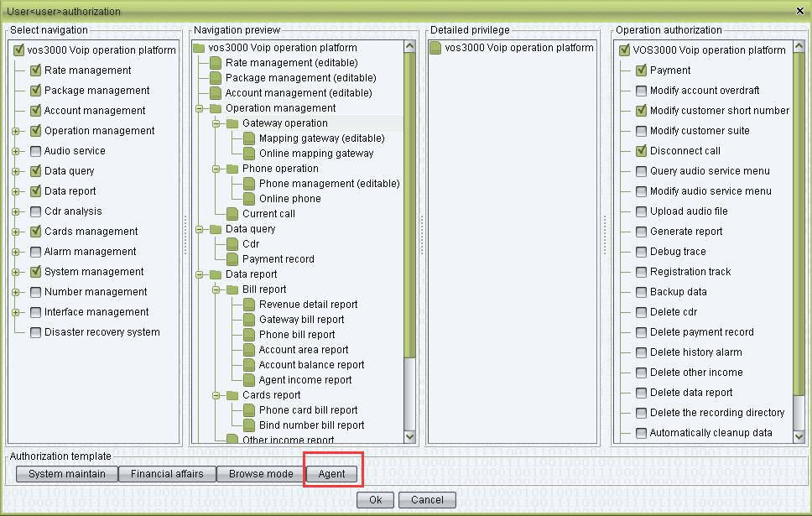The height and width of the screenshot is (516, 812).
Task: Click Detailed privilege vos3000 platform icon
Action: coord(435,48)
